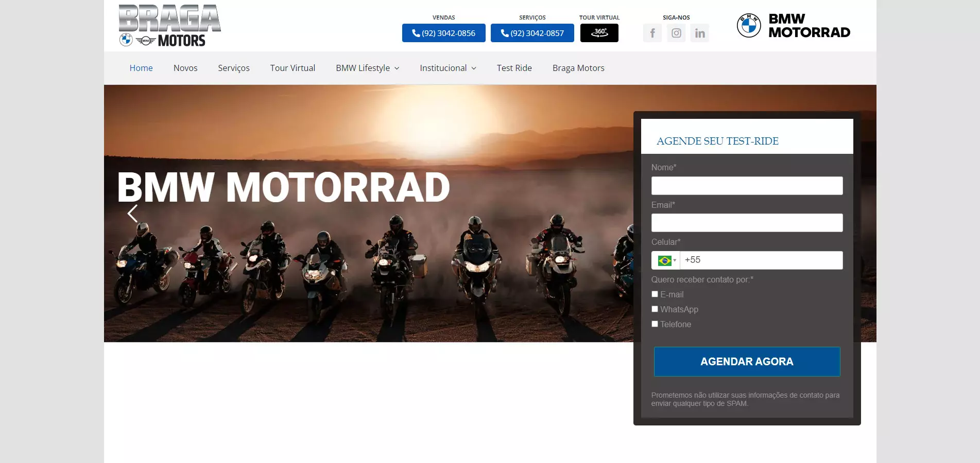Open the Facebook social icon
The height and width of the screenshot is (463, 980).
tap(652, 33)
